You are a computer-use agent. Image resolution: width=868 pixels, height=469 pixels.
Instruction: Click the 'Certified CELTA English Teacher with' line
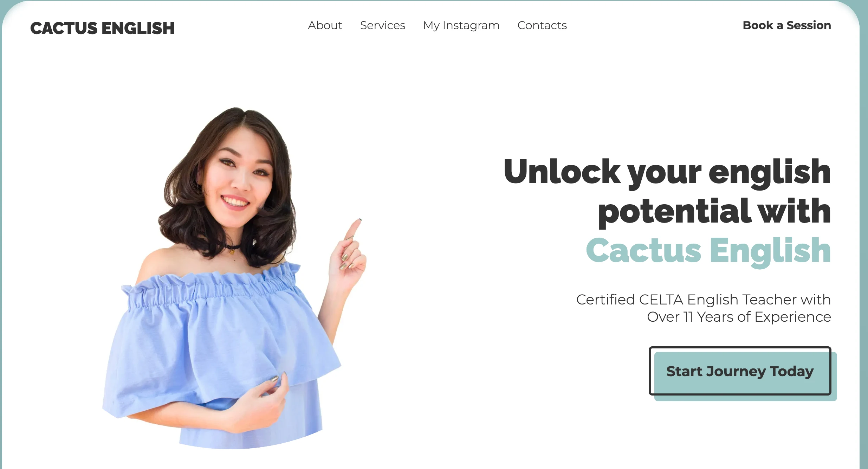pyautogui.click(x=704, y=300)
